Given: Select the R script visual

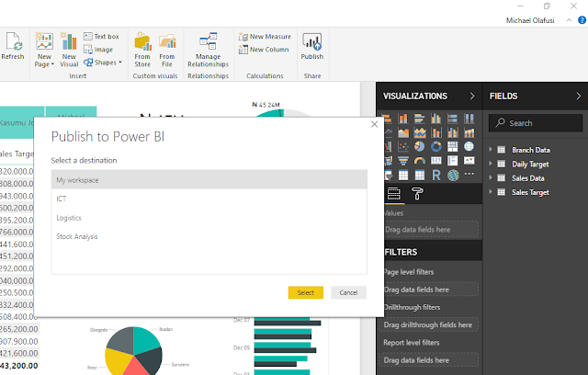Looking at the screenshot, I should pyautogui.click(x=436, y=175).
